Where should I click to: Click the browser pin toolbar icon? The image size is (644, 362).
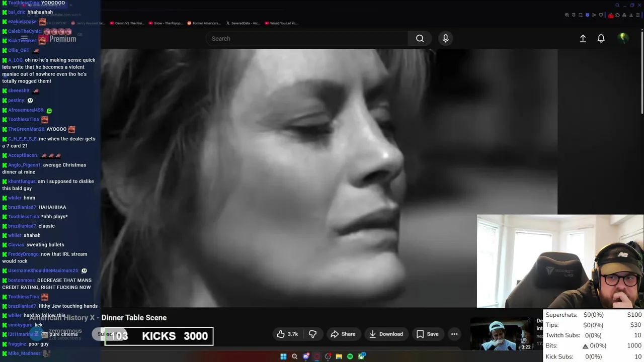coord(574,15)
